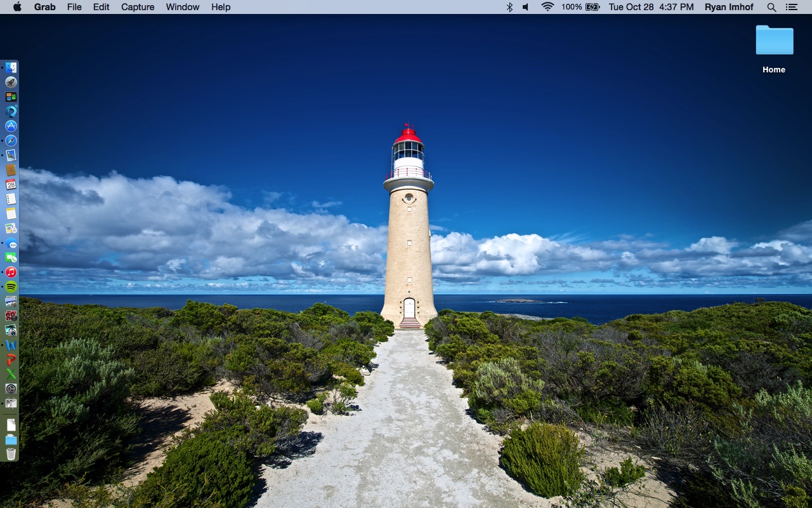Open the Mail stamp icon in dock
Screen dimensions: 812x508
click(11, 155)
